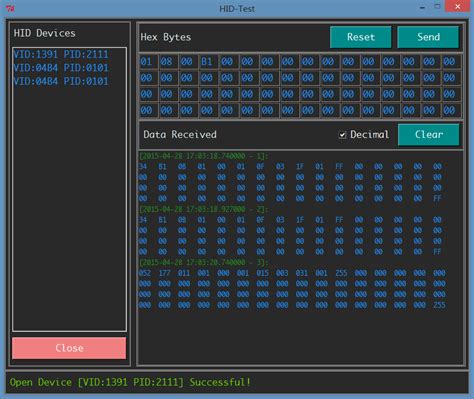
Task: Maximize the HID-Test window
Action: 437,7
